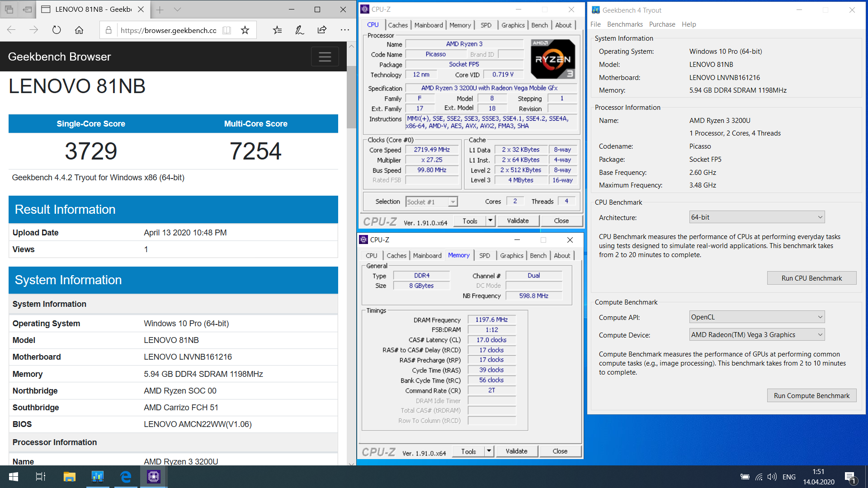Viewport: 868px width, 488px height.
Task: Switch to Bench tab in upper CPU-Z
Action: tap(539, 25)
